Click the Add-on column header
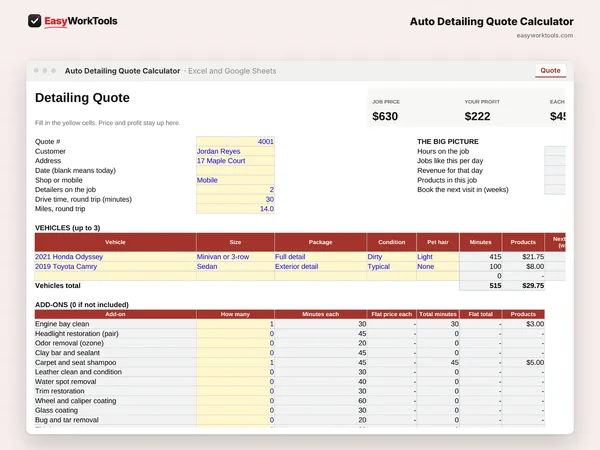The width and height of the screenshot is (600, 450). tap(115, 314)
